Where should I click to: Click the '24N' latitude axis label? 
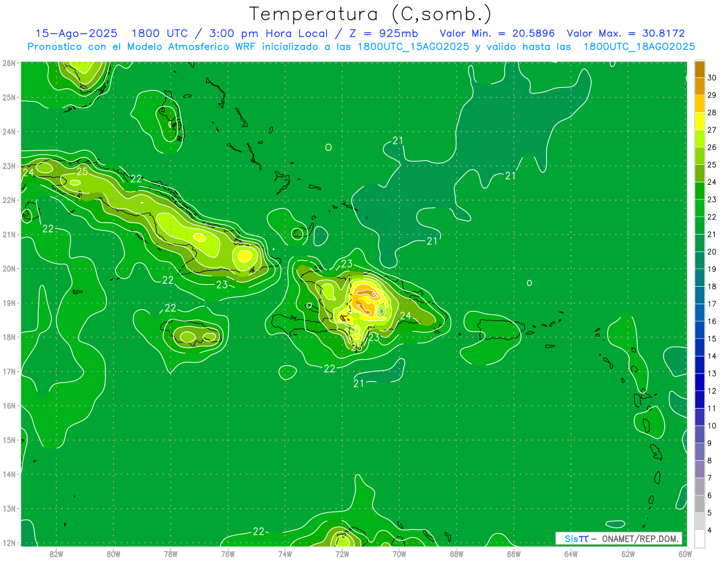click(9, 132)
